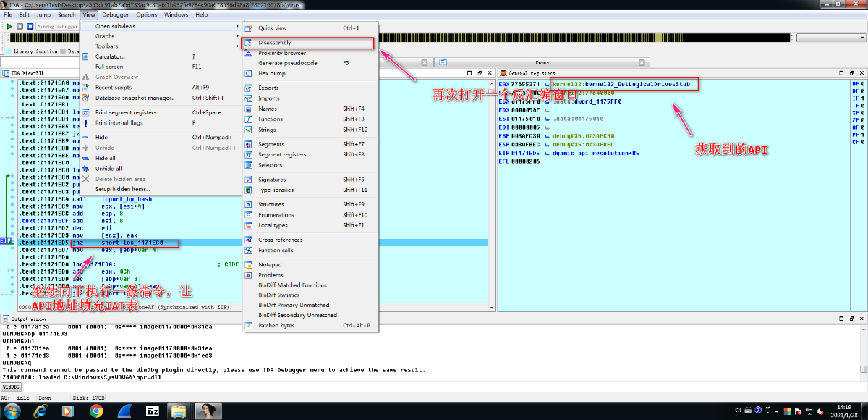Image resolution: width=868 pixels, height=420 pixels.
Task: Close the General registers panel
Action: [x=862, y=73]
